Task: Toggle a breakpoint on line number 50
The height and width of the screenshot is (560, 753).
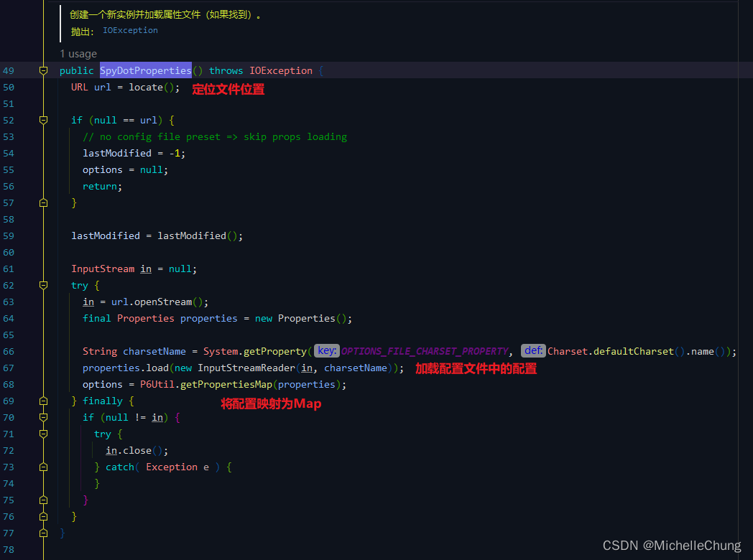Action: (x=9, y=86)
